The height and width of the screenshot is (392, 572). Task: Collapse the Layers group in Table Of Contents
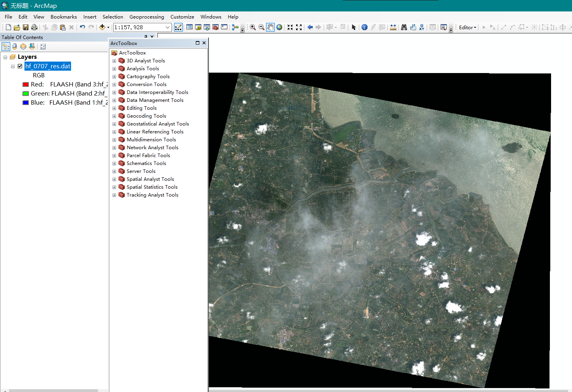pos(6,56)
